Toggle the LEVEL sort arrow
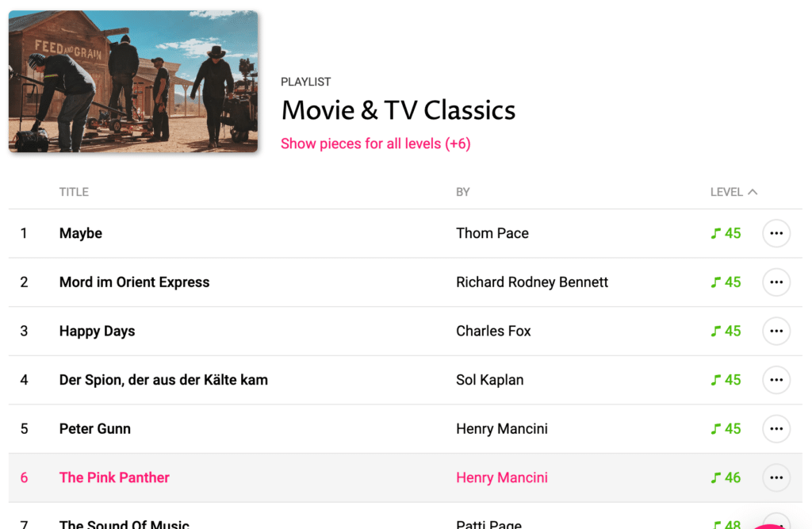Screen dimensions: 812x529 click(x=753, y=192)
